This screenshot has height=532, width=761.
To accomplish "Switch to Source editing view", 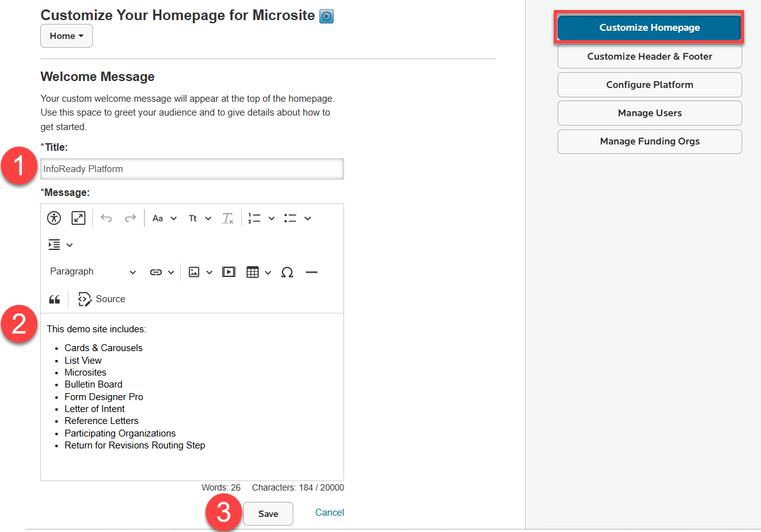I will (x=102, y=299).
